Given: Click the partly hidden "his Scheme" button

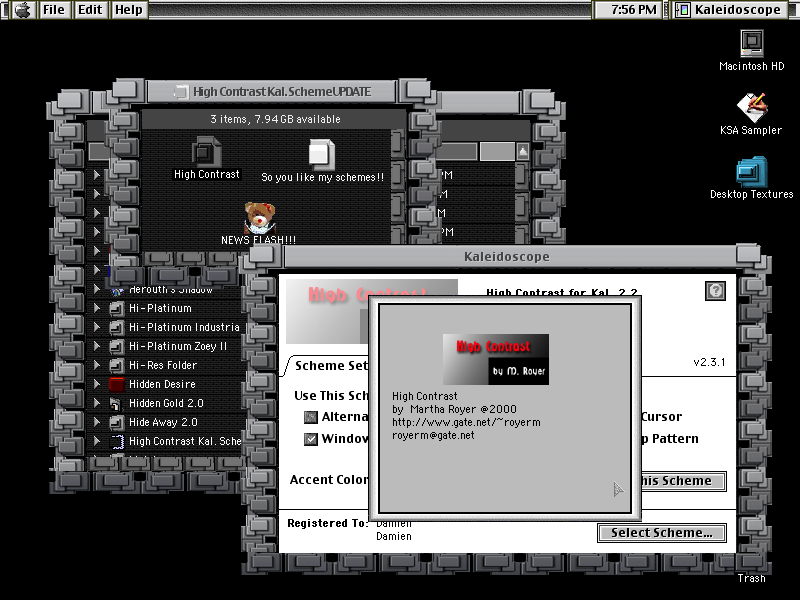Looking at the screenshot, I should click(683, 481).
